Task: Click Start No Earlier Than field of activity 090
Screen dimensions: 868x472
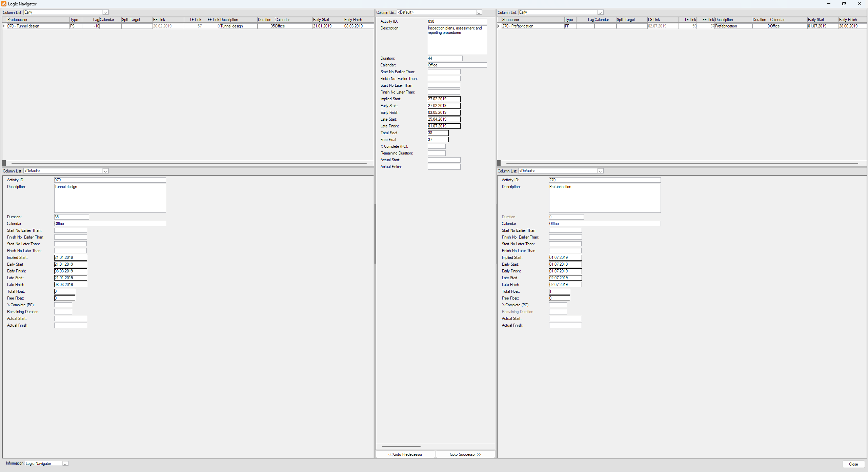Action: 444,72
